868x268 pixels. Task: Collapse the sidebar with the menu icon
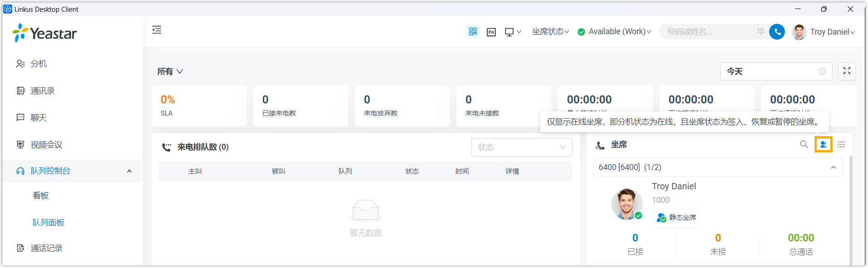point(157,30)
